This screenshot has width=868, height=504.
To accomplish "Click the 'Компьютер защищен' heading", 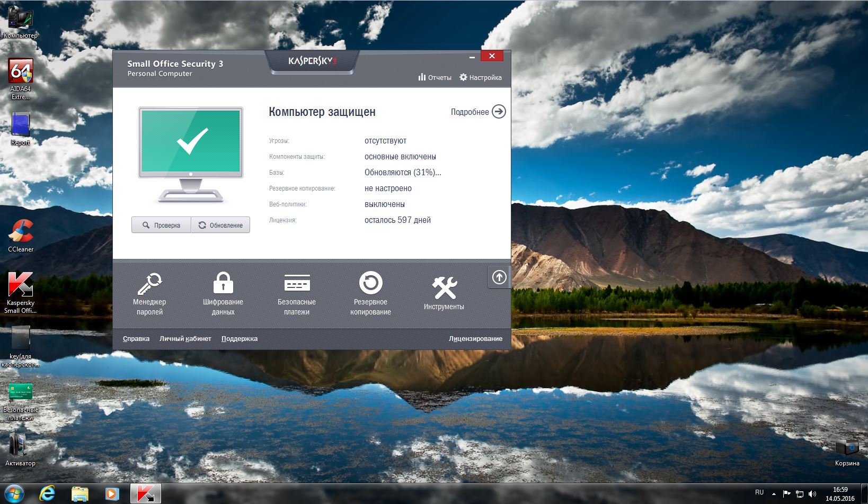I will [x=322, y=112].
